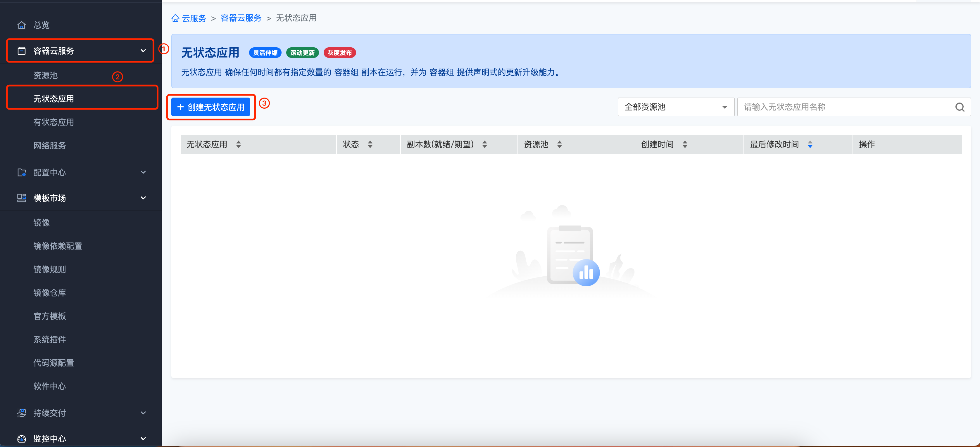
Task: Open 官方模板 in the sidebar
Action: pyautogui.click(x=49, y=316)
